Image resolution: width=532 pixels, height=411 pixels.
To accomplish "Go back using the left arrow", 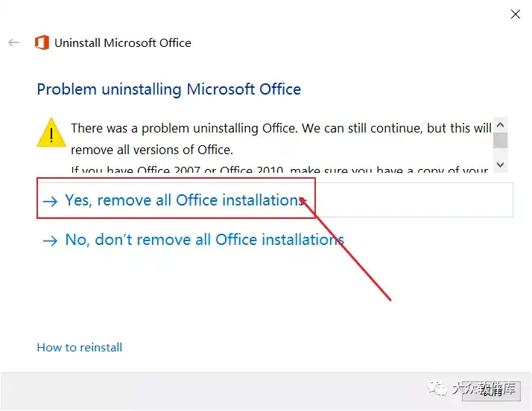I will click(x=14, y=42).
